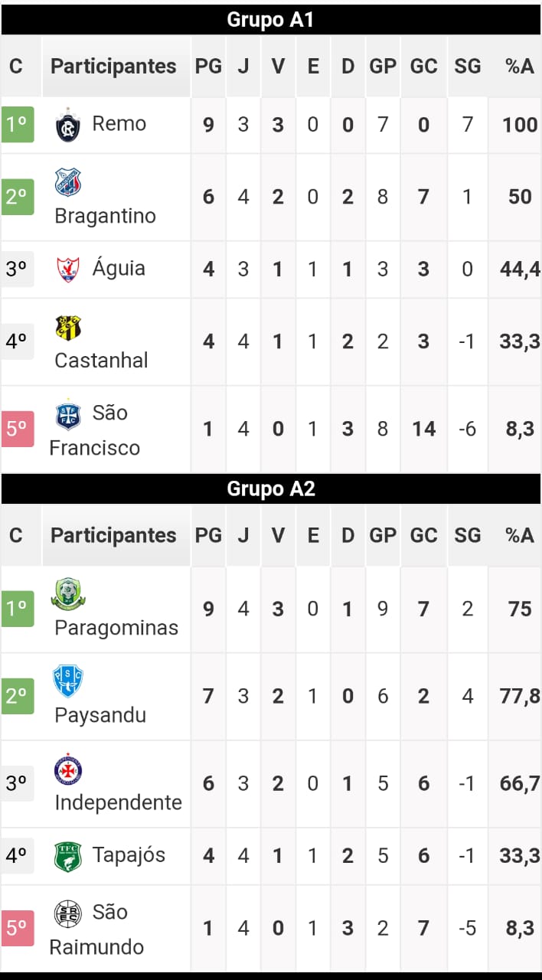Select the Águia club logo

click(68, 269)
